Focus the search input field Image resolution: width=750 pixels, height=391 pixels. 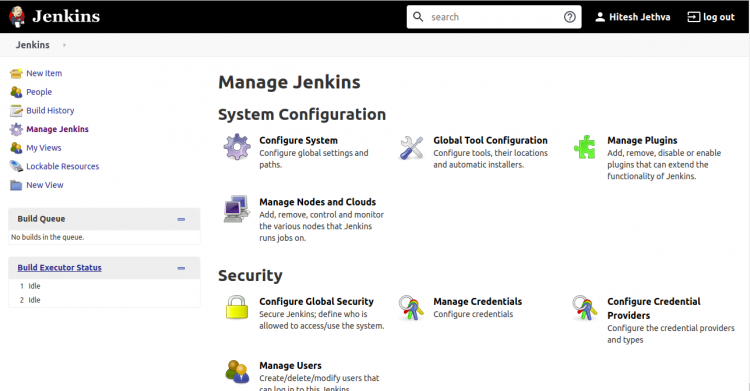click(x=494, y=17)
